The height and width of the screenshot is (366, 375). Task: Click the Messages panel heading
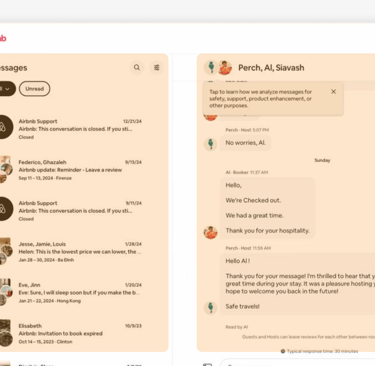click(x=13, y=68)
